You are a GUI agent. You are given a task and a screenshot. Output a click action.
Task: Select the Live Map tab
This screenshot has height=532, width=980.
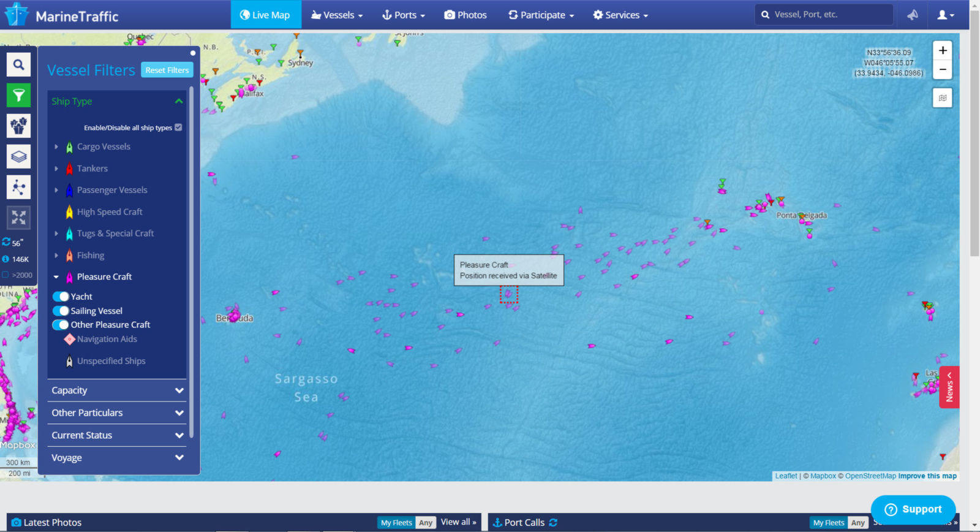(266, 15)
